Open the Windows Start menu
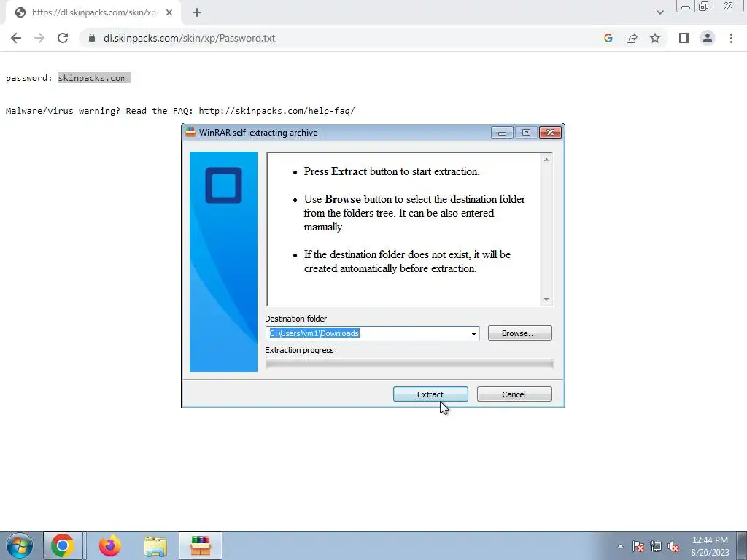 pos(20,545)
